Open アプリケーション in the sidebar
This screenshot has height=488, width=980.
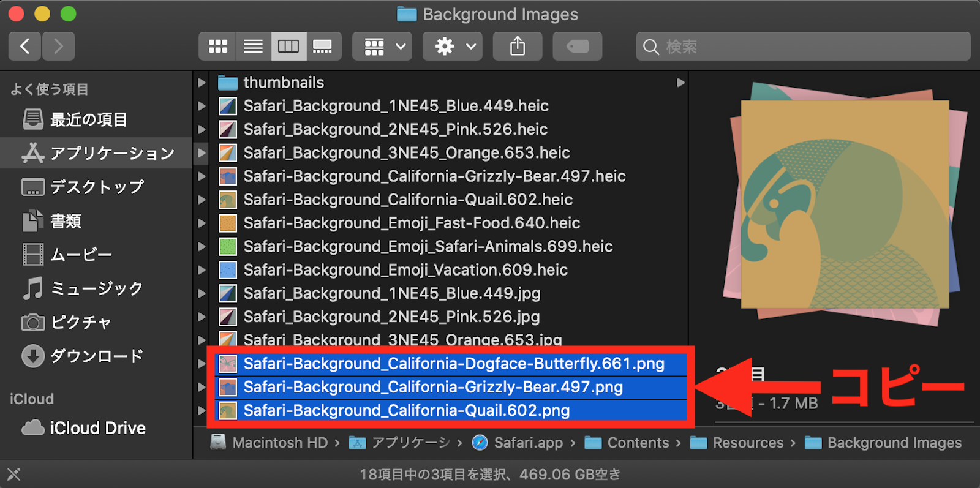tap(96, 153)
